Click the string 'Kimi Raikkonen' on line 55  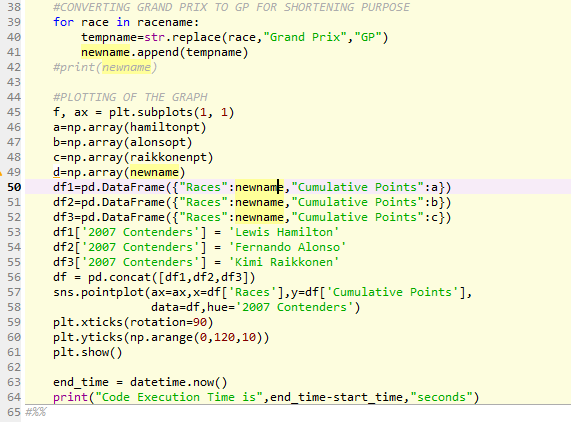284,262
